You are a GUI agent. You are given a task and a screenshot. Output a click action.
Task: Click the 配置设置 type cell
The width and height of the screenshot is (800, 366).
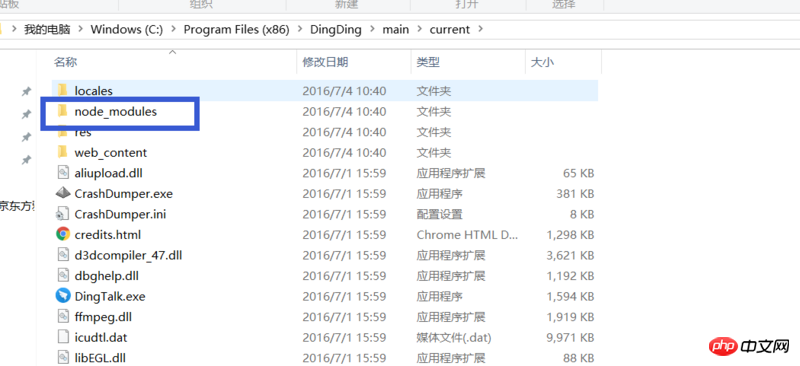439,214
